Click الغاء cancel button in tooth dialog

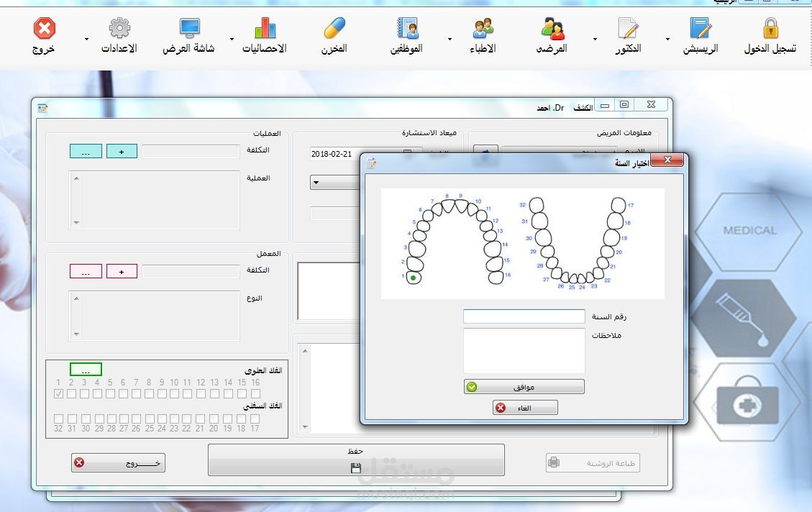click(525, 408)
